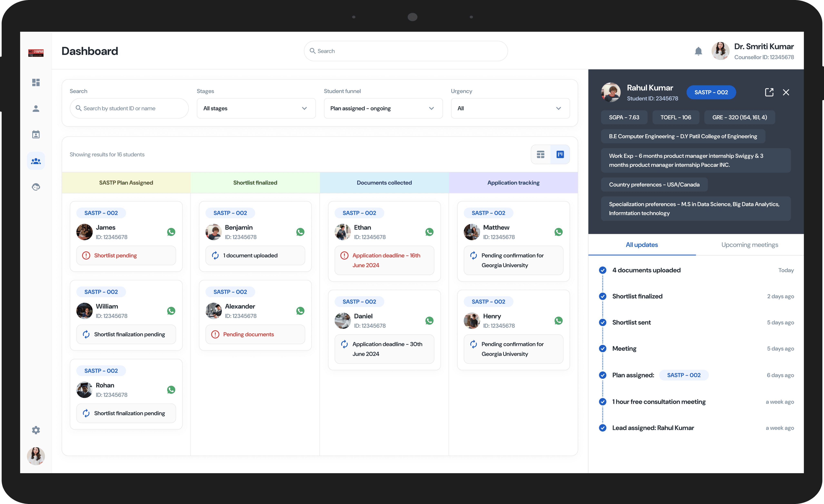Click the settings gear in sidebar
The height and width of the screenshot is (504, 824).
[x=36, y=430]
